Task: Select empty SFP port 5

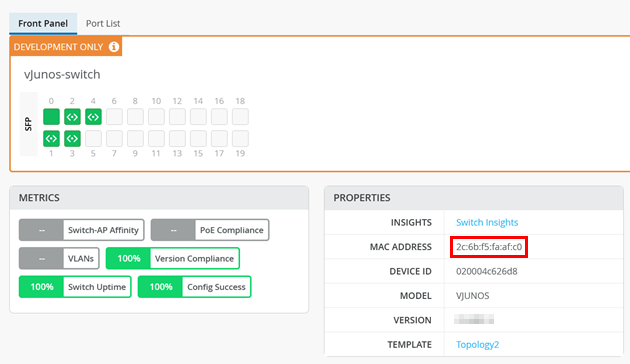Action: [x=93, y=139]
